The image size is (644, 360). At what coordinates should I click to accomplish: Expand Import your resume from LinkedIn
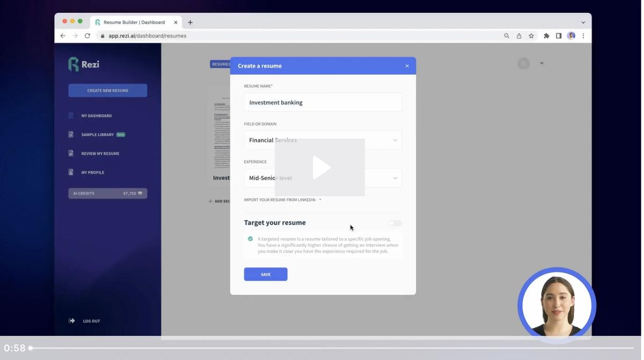[283, 200]
